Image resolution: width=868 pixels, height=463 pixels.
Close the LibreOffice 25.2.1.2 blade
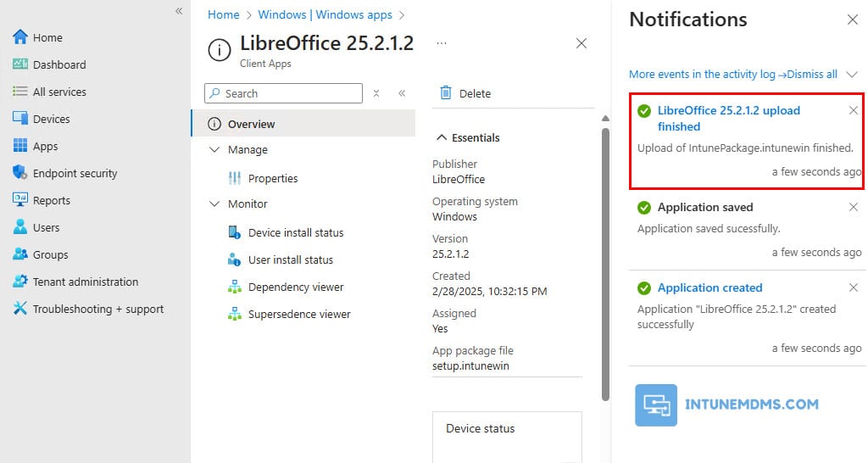pos(581,43)
